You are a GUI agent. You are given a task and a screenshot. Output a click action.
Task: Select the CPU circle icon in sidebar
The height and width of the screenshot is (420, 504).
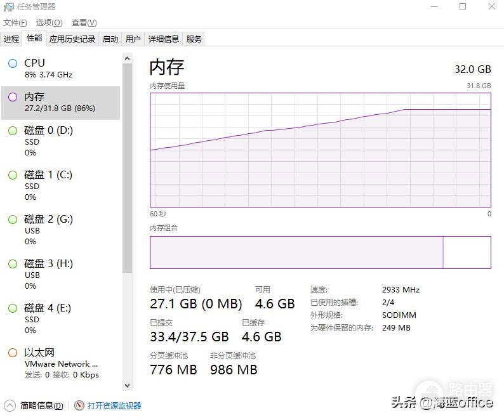pos(13,63)
